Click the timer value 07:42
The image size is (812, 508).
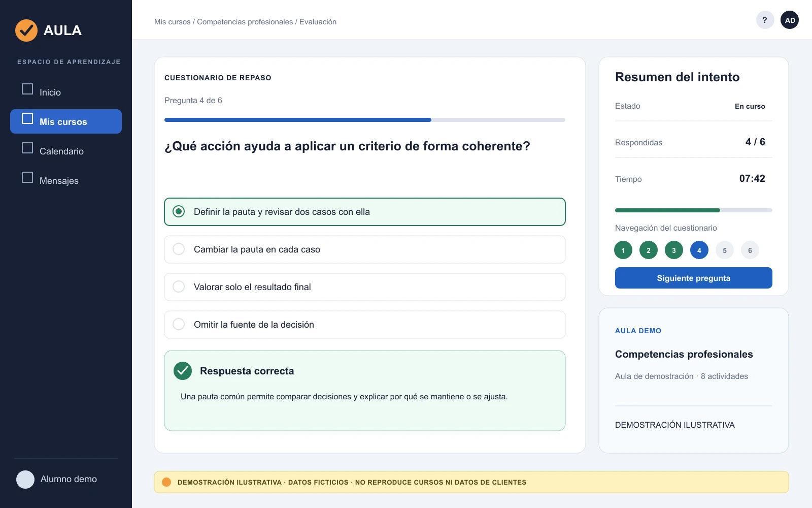coord(752,178)
